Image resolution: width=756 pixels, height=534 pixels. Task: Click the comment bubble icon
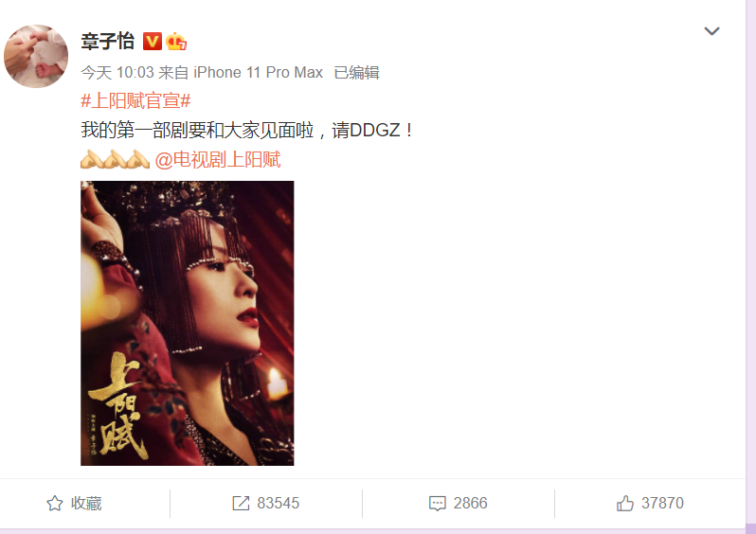pos(438,503)
